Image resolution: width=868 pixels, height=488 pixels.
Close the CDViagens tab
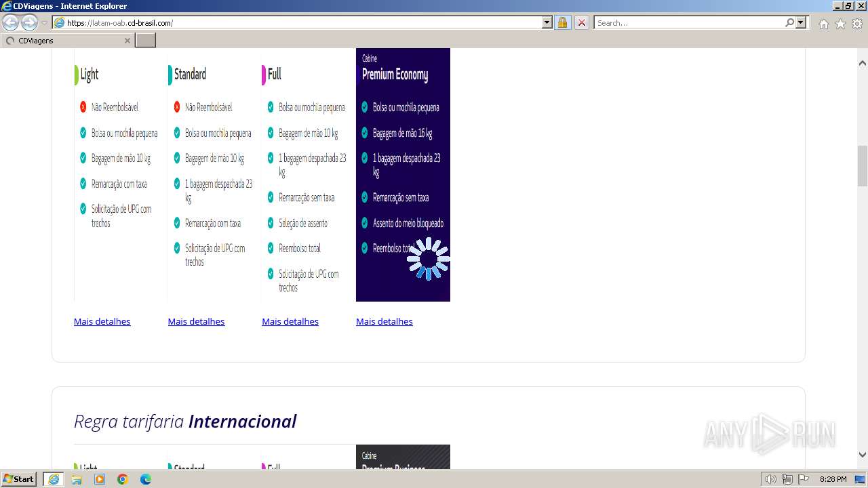click(x=127, y=41)
